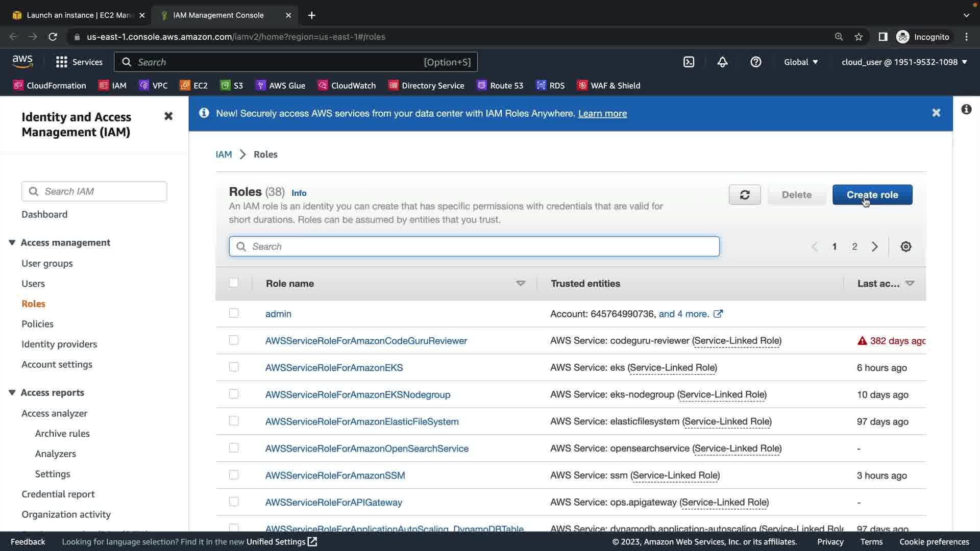Refresh the roles list

tap(744, 195)
